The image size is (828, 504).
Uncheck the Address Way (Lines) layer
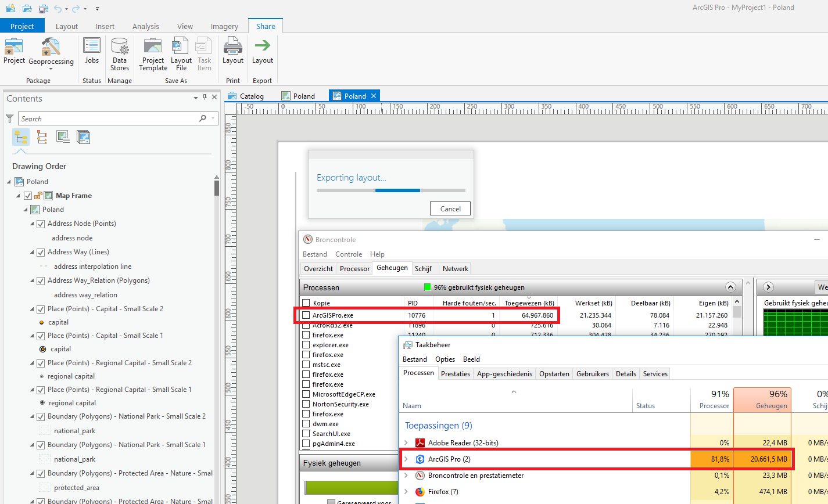(41, 252)
